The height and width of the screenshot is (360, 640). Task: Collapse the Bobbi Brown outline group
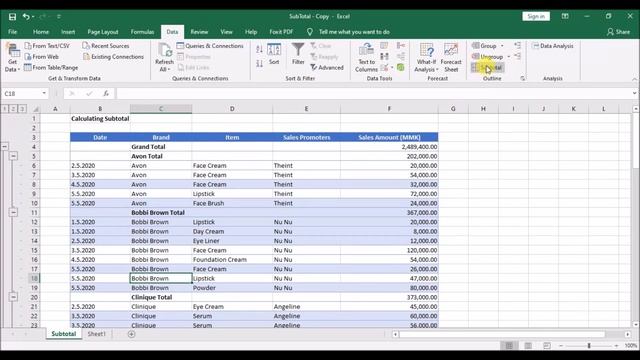(x=13, y=212)
